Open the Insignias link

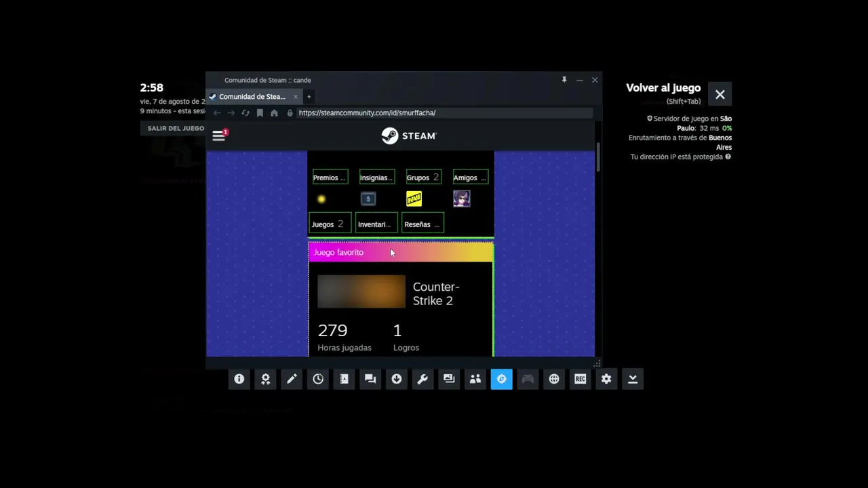click(376, 178)
